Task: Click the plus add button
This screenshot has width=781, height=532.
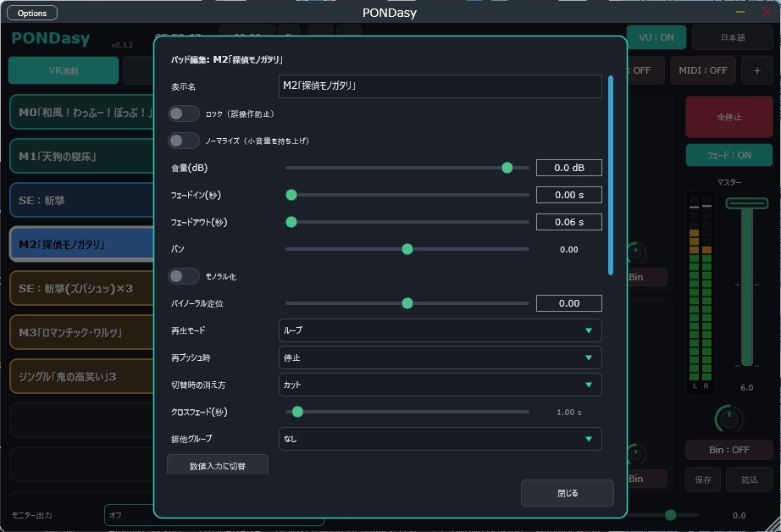Action: coord(757,70)
